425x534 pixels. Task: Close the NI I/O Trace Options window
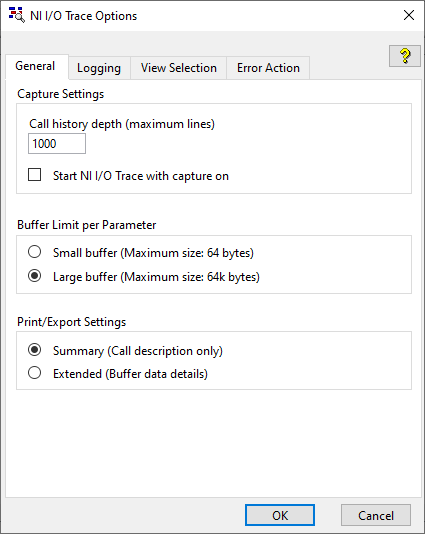click(x=409, y=15)
